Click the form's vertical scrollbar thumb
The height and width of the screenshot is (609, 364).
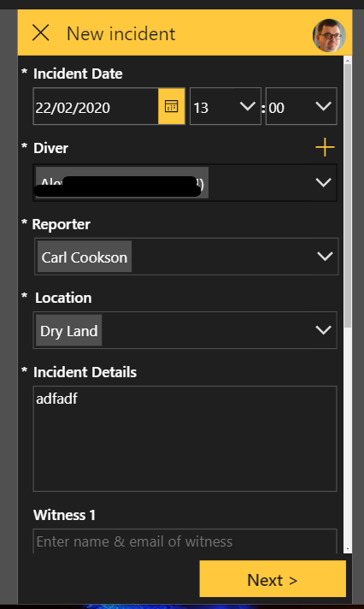coord(348,196)
